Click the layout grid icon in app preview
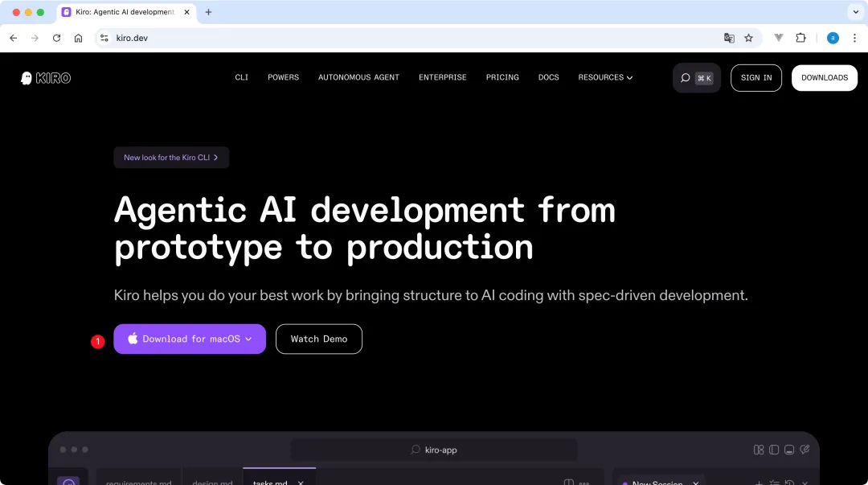 pyautogui.click(x=759, y=450)
